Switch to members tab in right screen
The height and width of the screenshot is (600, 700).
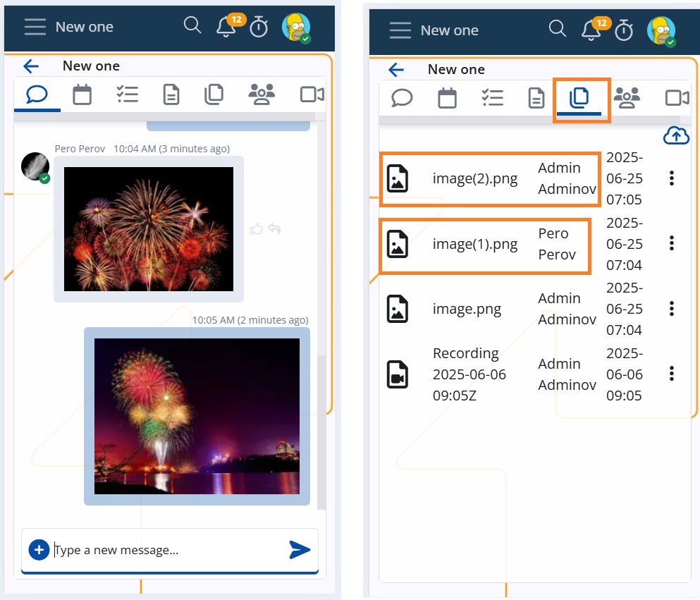pos(627,98)
